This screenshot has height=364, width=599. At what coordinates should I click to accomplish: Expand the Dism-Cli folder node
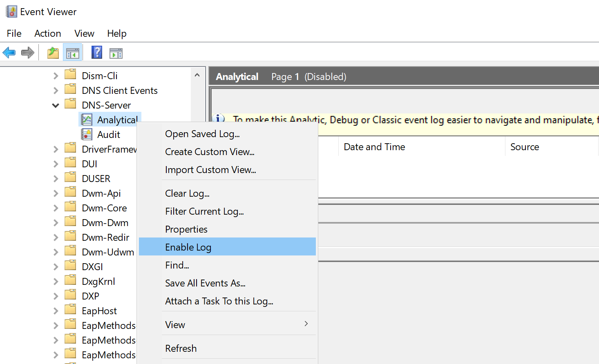(56, 76)
